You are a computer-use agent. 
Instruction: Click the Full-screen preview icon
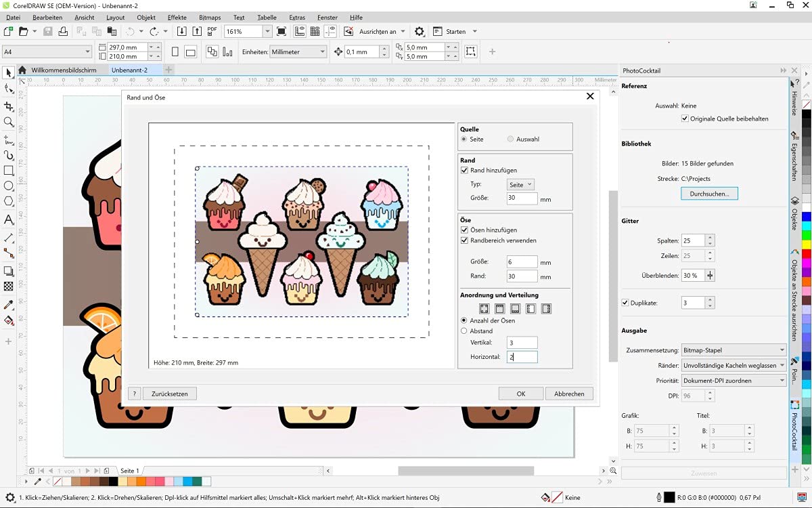pyautogui.click(x=281, y=31)
